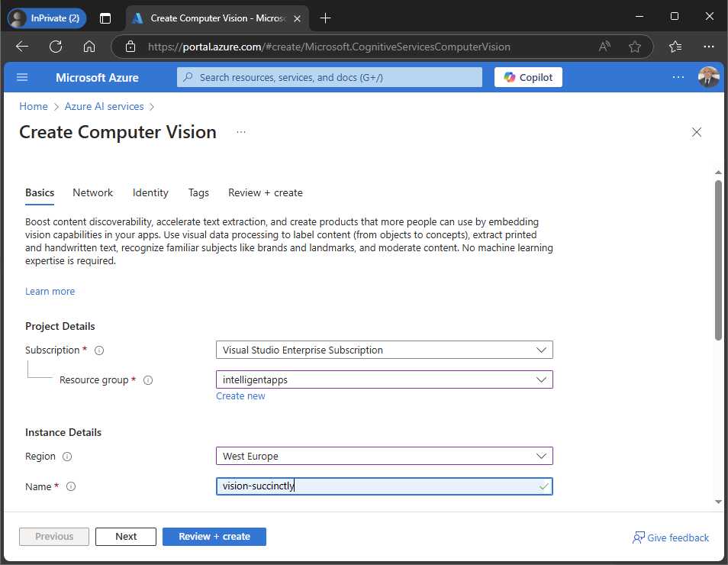
Task: Open the user account avatar
Action: (x=708, y=77)
